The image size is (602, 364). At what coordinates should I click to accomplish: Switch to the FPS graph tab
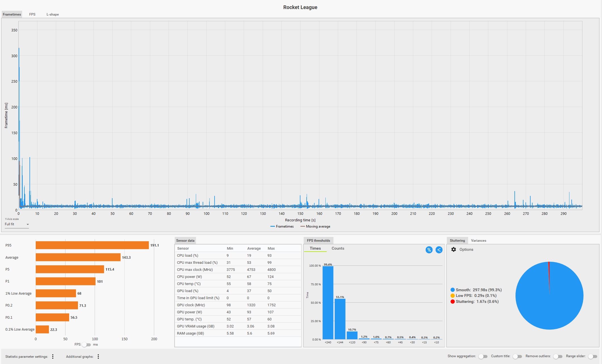coord(32,14)
